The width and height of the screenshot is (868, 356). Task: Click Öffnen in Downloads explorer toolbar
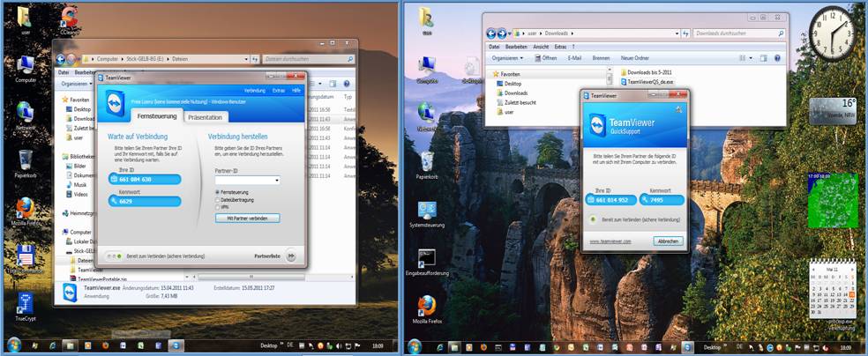[545, 58]
